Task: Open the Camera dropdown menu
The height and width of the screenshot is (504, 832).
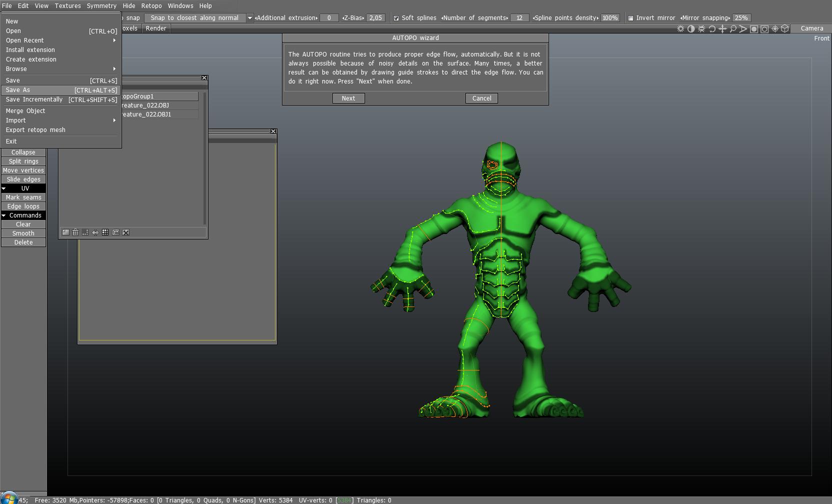Action: click(x=811, y=28)
